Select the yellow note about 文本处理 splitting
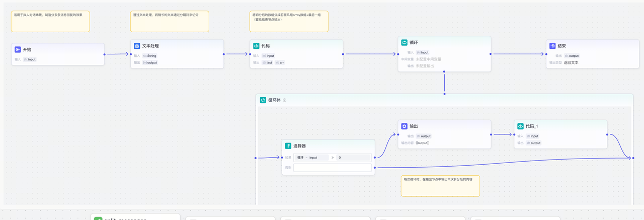The width and height of the screenshot is (644, 220). (x=169, y=22)
